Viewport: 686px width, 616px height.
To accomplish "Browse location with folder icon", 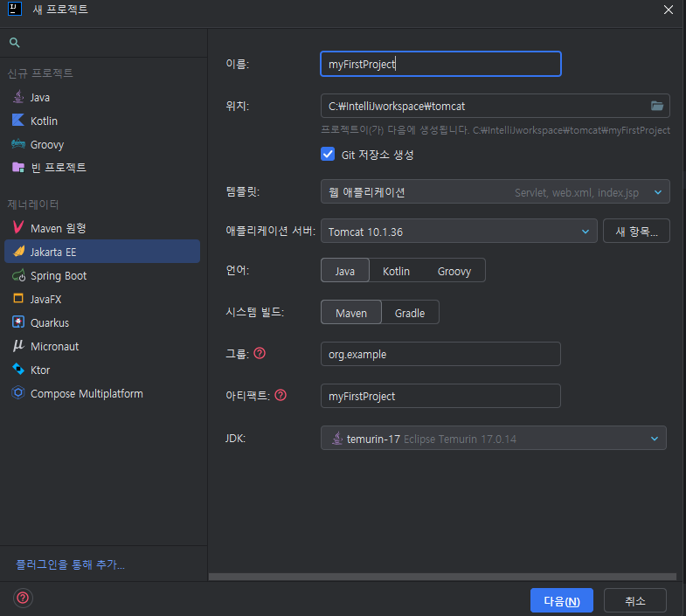I will click(x=656, y=106).
